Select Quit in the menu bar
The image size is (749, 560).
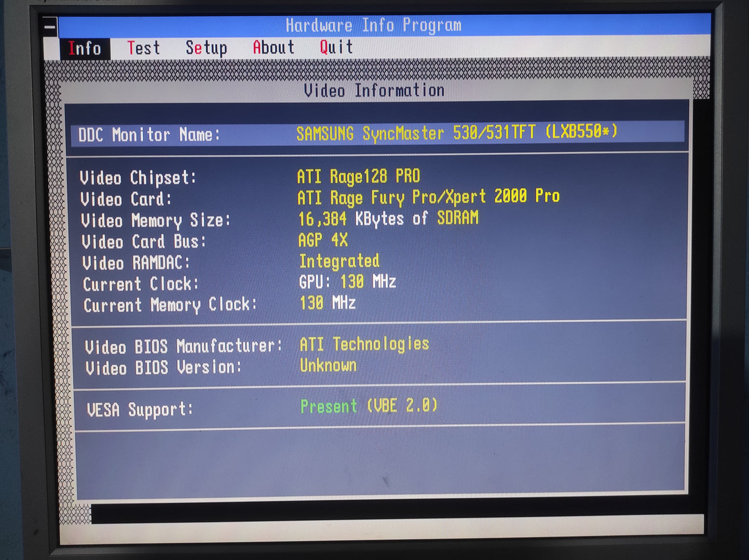(x=336, y=47)
